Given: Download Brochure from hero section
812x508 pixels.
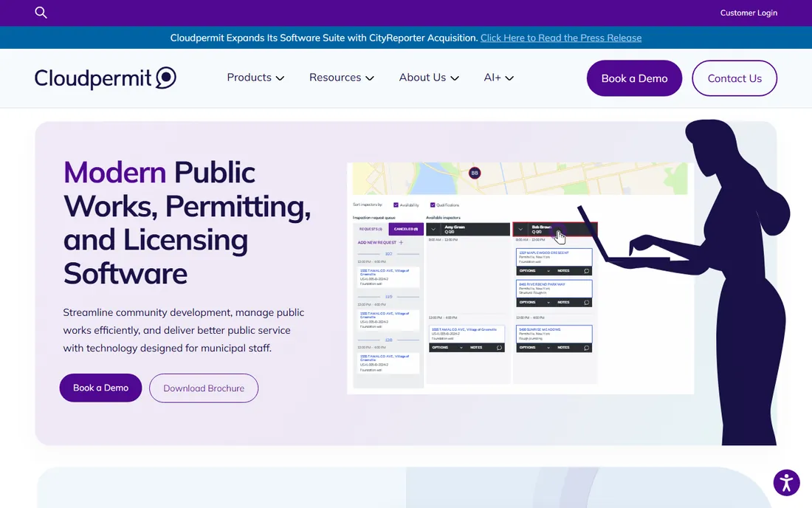Looking at the screenshot, I should coord(204,388).
